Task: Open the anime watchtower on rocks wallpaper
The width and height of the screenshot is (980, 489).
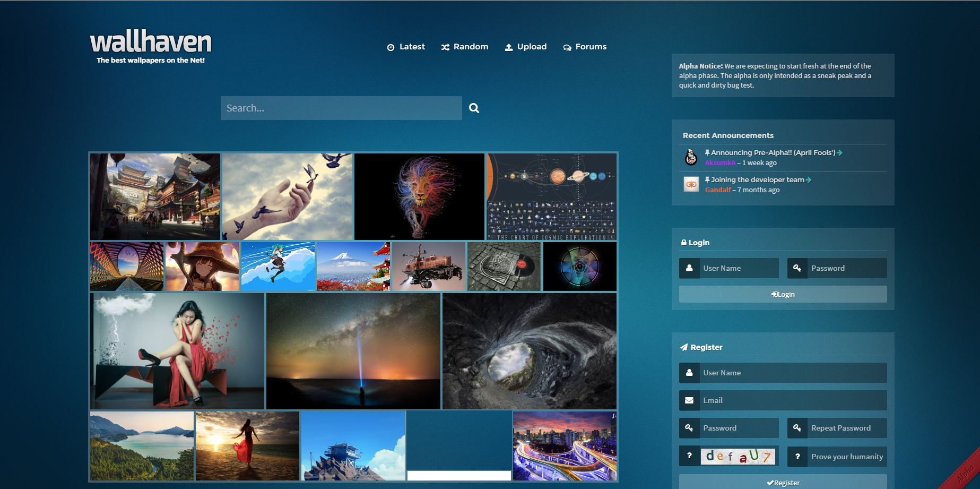Action: click(353, 446)
